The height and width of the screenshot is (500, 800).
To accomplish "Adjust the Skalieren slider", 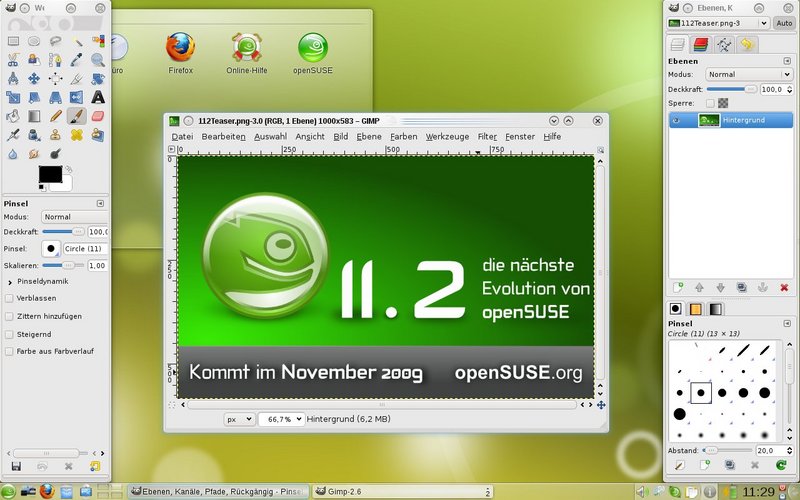I will coord(64,266).
